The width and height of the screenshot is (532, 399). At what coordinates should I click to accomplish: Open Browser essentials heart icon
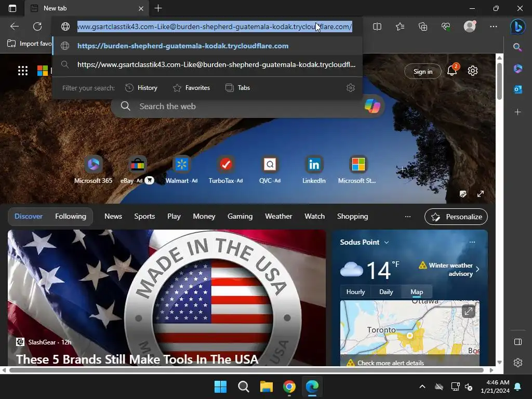click(446, 26)
